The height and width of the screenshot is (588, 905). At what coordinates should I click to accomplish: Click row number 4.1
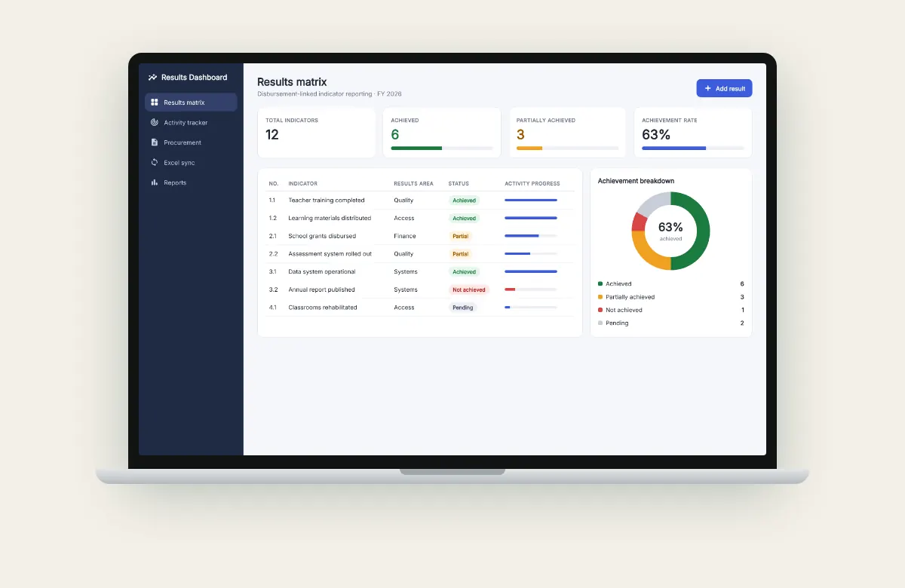tap(273, 308)
